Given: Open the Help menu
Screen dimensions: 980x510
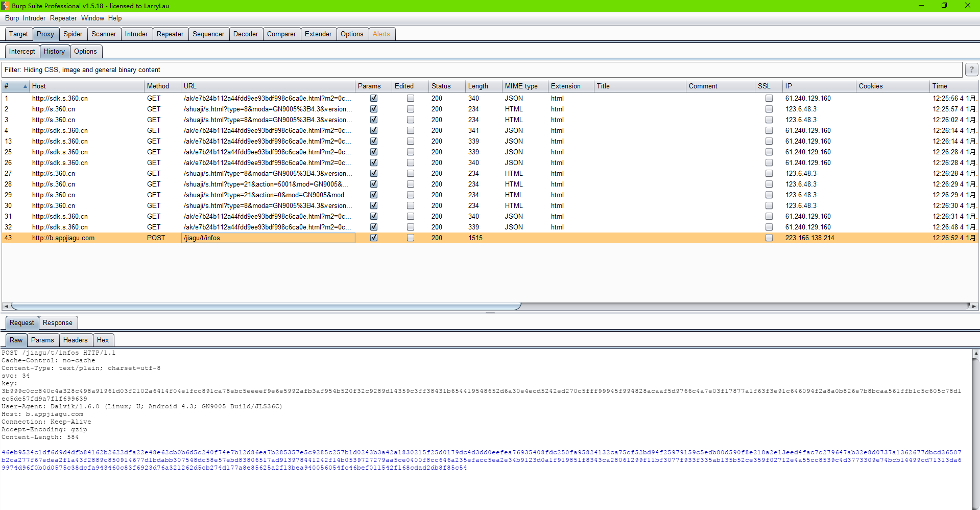Looking at the screenshot, I should 115,18.
